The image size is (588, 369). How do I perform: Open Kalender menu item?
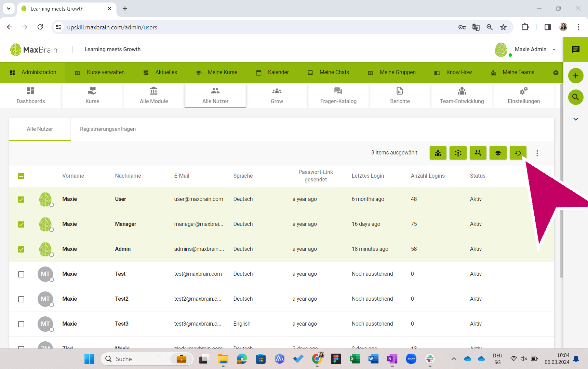(272, 72)
